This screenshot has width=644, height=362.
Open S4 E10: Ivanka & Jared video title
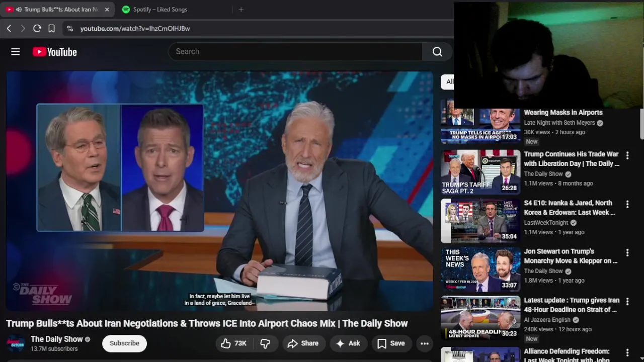[570, 208]
